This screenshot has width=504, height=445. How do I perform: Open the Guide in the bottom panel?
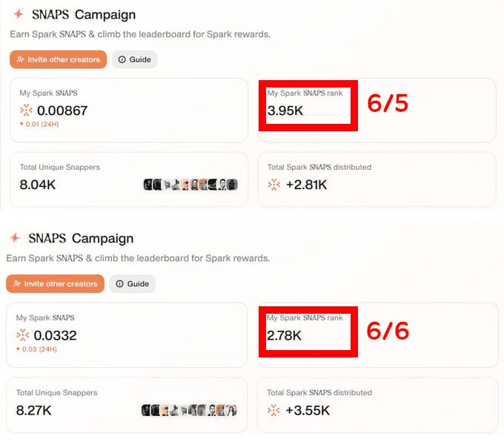click(x=133, y=283)
